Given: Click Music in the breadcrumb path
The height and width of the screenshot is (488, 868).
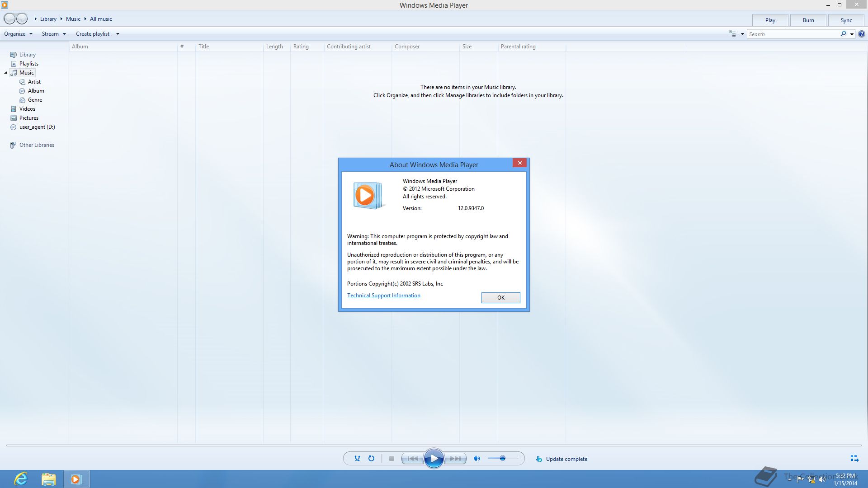Looking at the screenshot, I should pyautogui.click(x=73, y=19).
